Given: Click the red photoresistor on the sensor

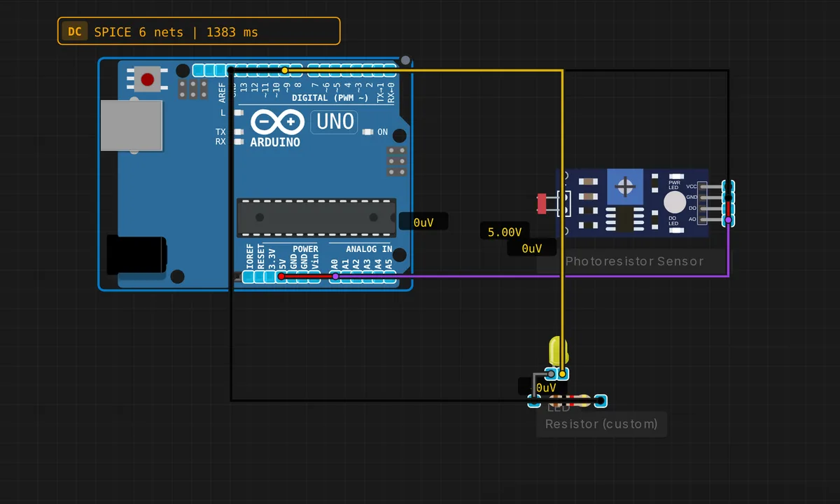Looking at the screenshot, I should coord(541,204).
